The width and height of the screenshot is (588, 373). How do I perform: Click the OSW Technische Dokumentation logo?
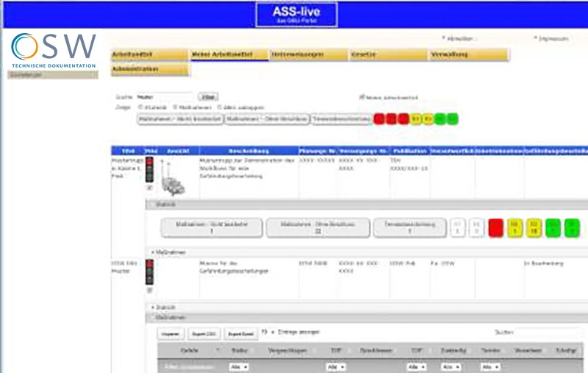tap(54, 50)
